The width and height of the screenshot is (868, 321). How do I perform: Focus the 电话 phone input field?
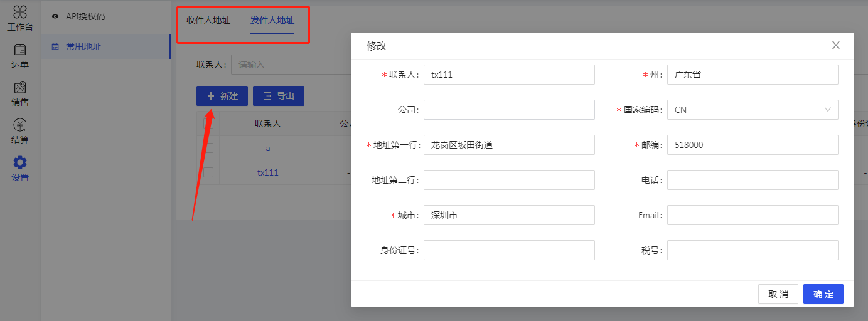pyautogui.click(x=753, y=180)
